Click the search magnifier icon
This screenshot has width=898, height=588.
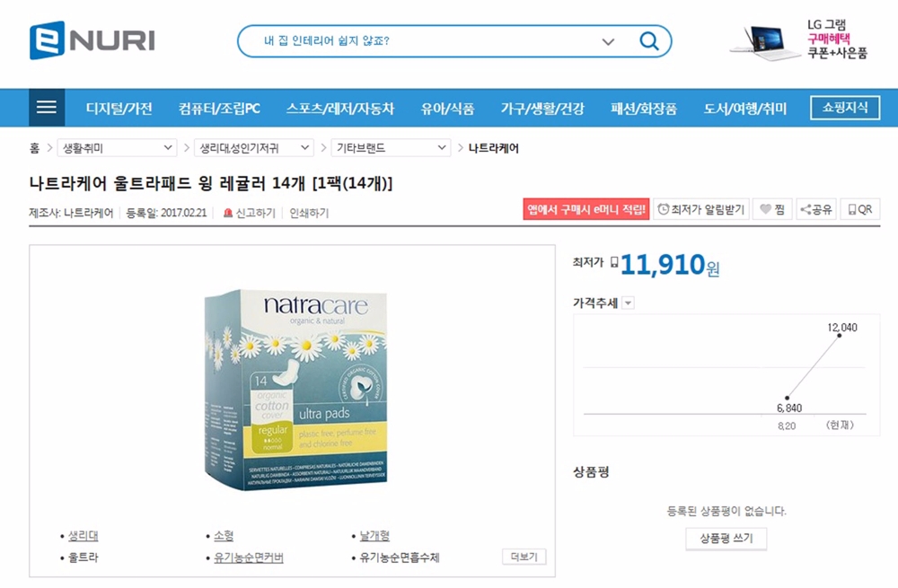coord(648,40)
